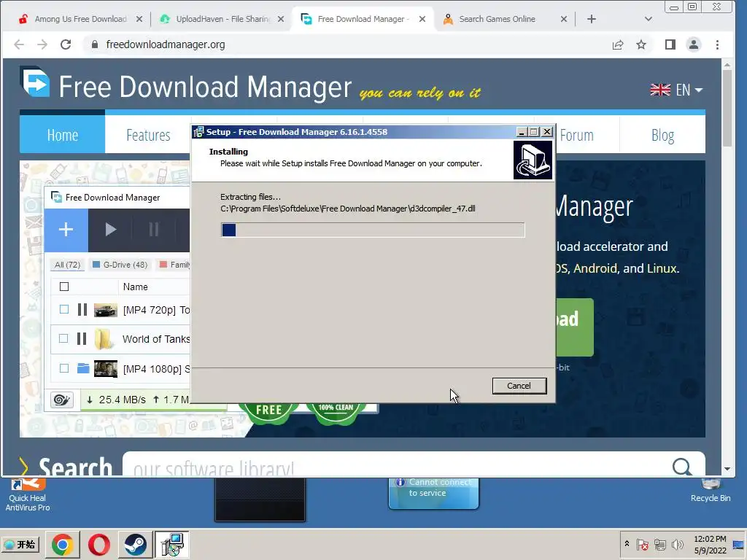Image resolution: width=747 pixels, height=560 pixels.
Task: Click the car thumbnail in MP4 720p row
Action: (106, 310)
